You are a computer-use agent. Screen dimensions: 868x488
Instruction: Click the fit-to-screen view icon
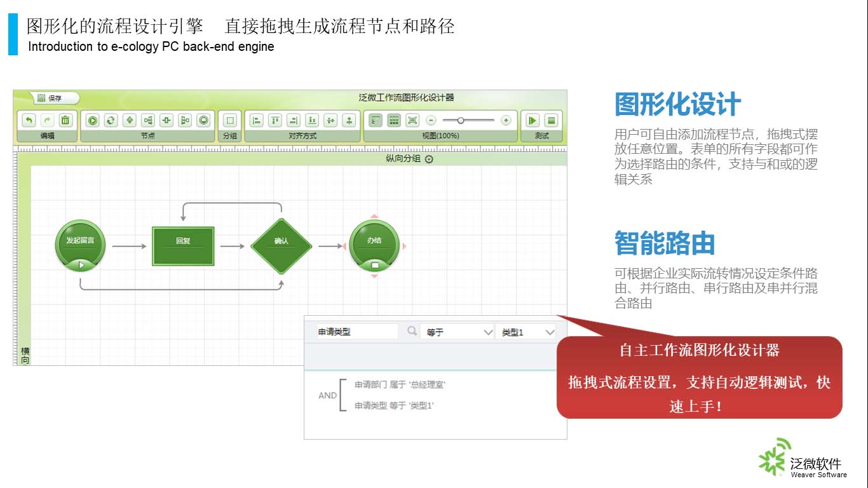412,120
